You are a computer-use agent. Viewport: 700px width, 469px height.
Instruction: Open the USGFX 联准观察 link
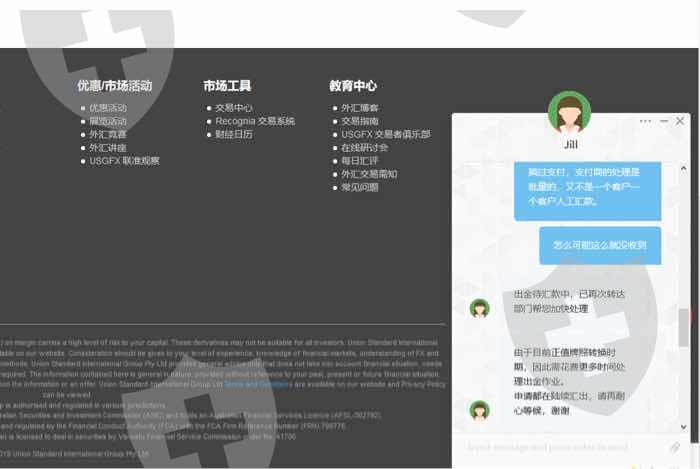pyautogui.click(x=124, y=161)
